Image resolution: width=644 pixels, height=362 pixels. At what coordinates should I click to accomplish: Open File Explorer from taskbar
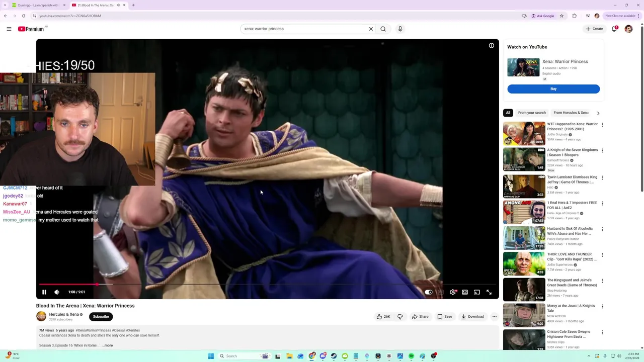pyautogui.click(x=289, y=356)
